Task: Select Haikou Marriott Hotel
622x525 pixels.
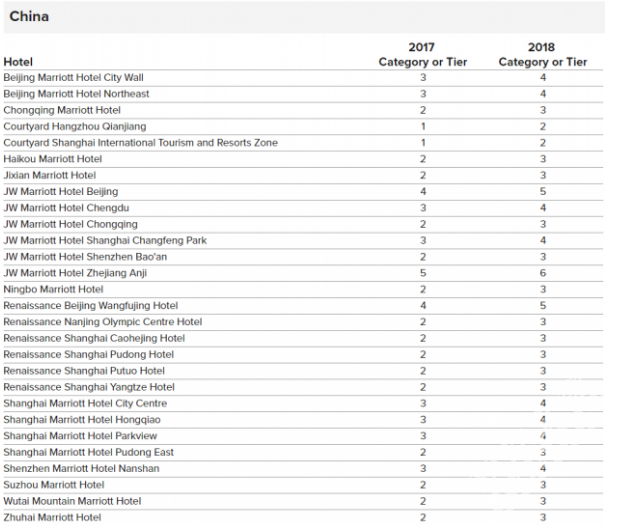Action: point(53,159)
